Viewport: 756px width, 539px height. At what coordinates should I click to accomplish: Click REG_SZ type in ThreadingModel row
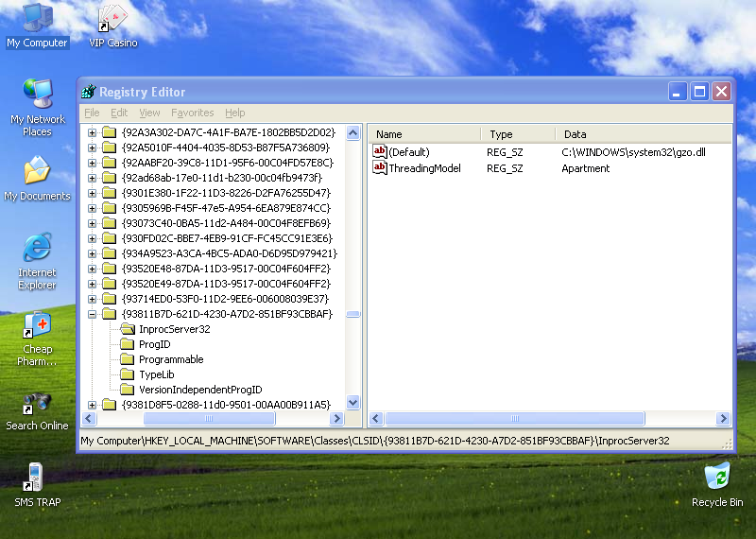[x=505, y=168]
